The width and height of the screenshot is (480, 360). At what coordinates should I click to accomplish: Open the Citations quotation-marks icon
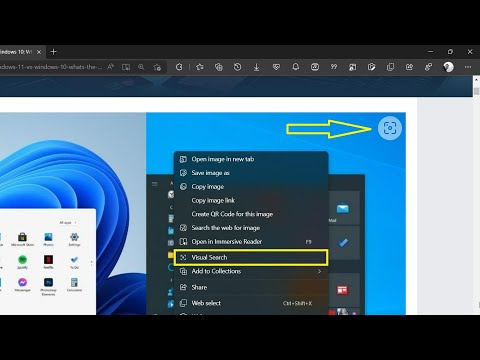(334, 67)
